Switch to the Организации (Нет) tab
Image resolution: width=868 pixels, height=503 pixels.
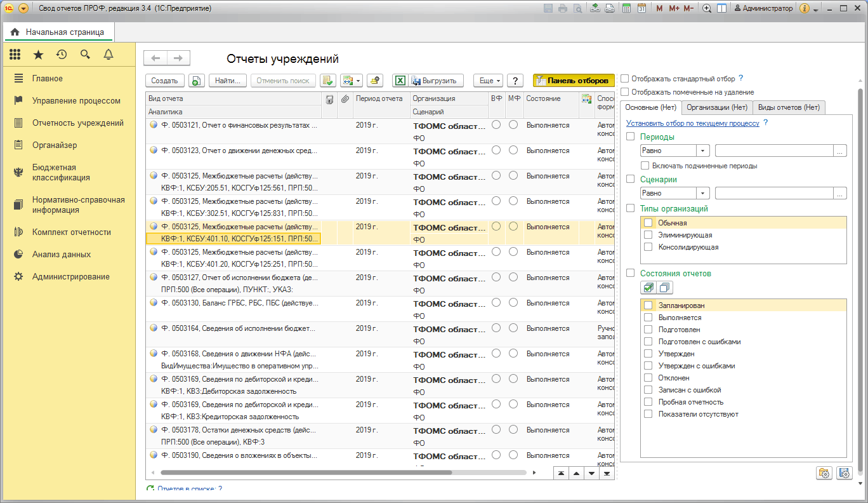click(x=717, y=108)
